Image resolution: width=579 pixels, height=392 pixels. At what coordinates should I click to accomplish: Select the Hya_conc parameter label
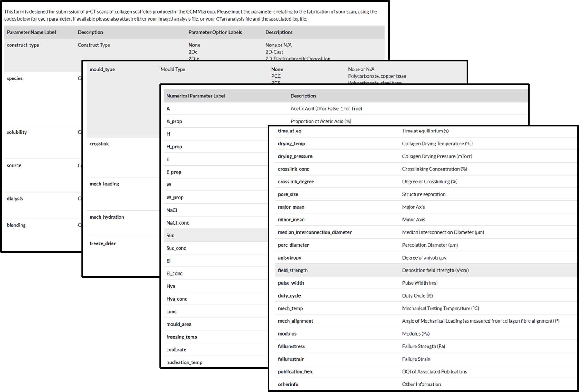point(177,299)
